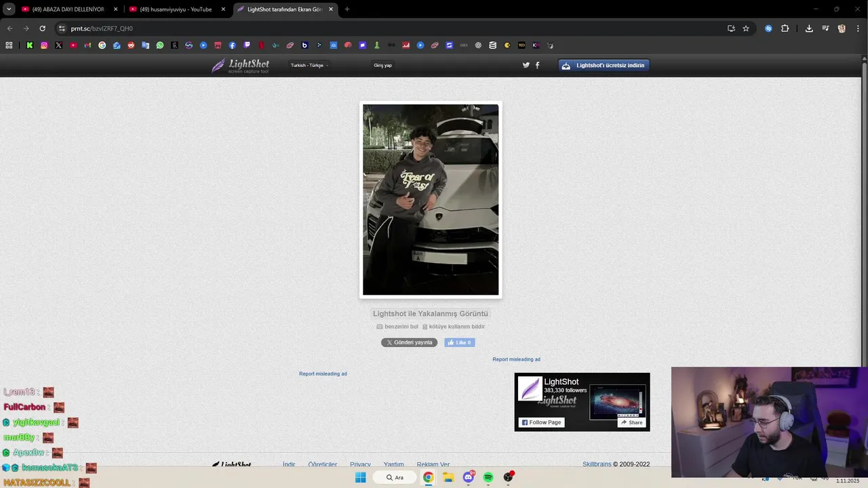The image size is (868, 488).
Task: Open the Gmail bookmark icon
Action: [87, 45]
